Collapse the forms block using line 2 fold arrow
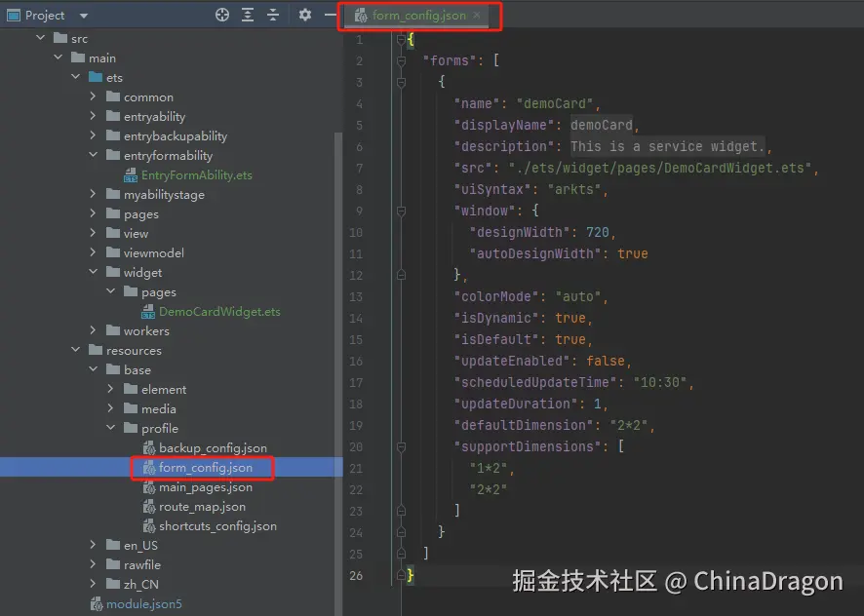This screenshot has height=616, width=864. tap(401, 60)
